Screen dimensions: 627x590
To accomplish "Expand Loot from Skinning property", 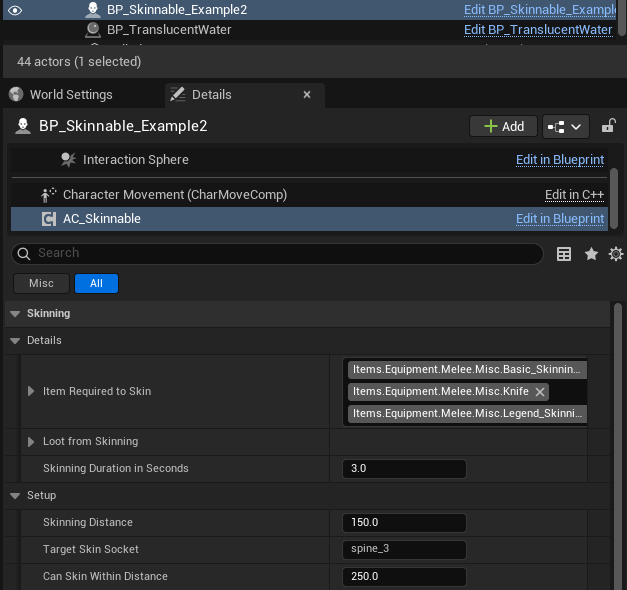I will [x=32, y=442].
